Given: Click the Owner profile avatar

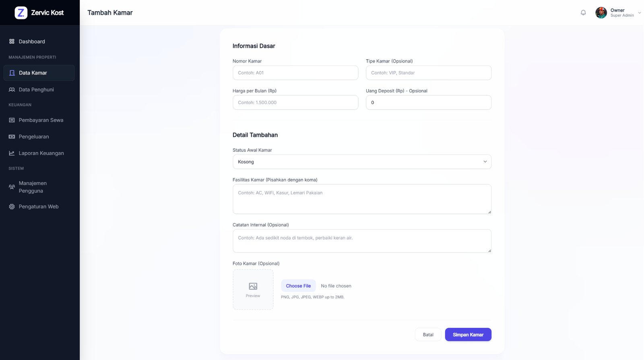Looking at the screenshot, I should pos(601,12).
